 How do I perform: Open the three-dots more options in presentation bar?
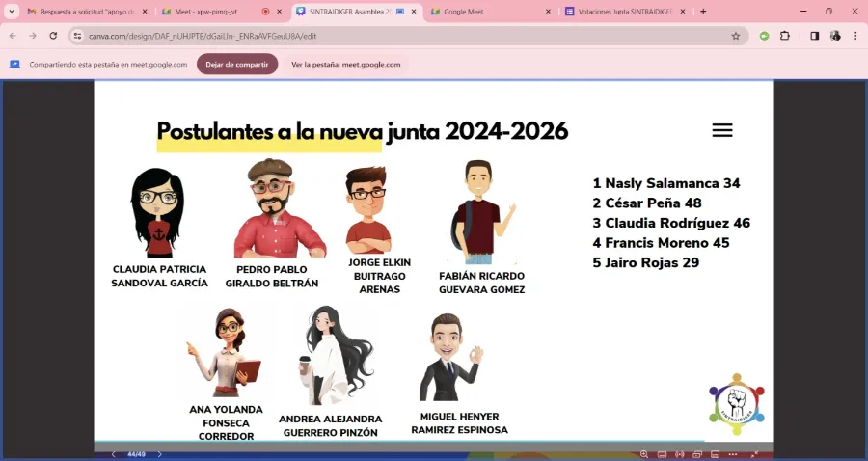point(733,454)
